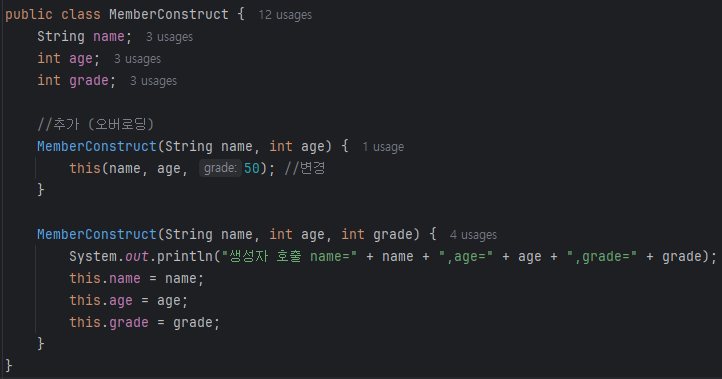Screen dimensions: 722x379
Task: Click the class name MemberConstruct in class declaration
Action: point(169,14)
